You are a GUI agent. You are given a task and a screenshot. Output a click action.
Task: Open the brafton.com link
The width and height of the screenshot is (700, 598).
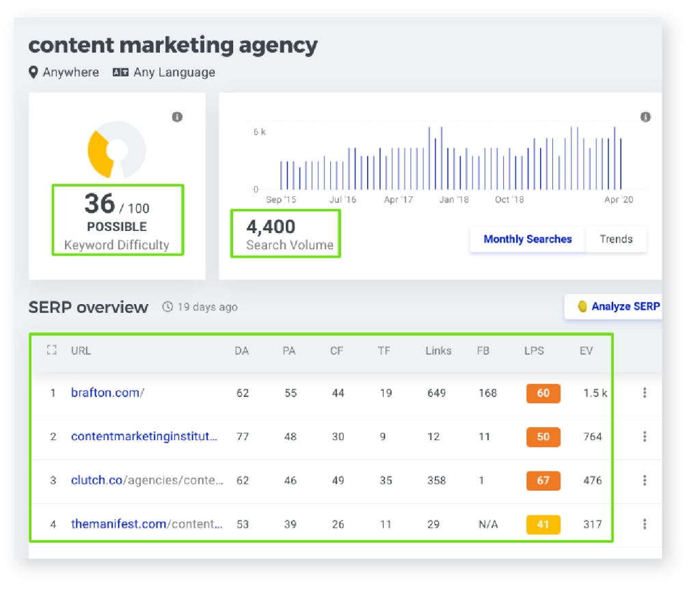pos(107,393)
